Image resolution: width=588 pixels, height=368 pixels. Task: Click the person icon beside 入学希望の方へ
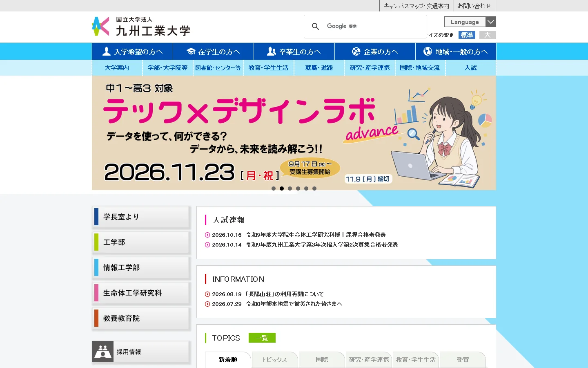pyautogui.click(x=107, y=51)
